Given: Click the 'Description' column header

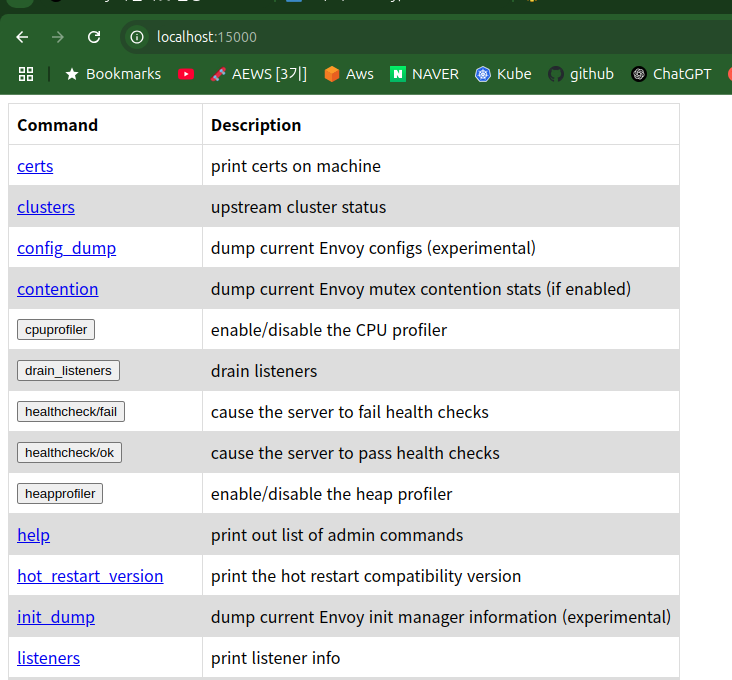Looking at the screenshot, I should click(x=256, y=125).
